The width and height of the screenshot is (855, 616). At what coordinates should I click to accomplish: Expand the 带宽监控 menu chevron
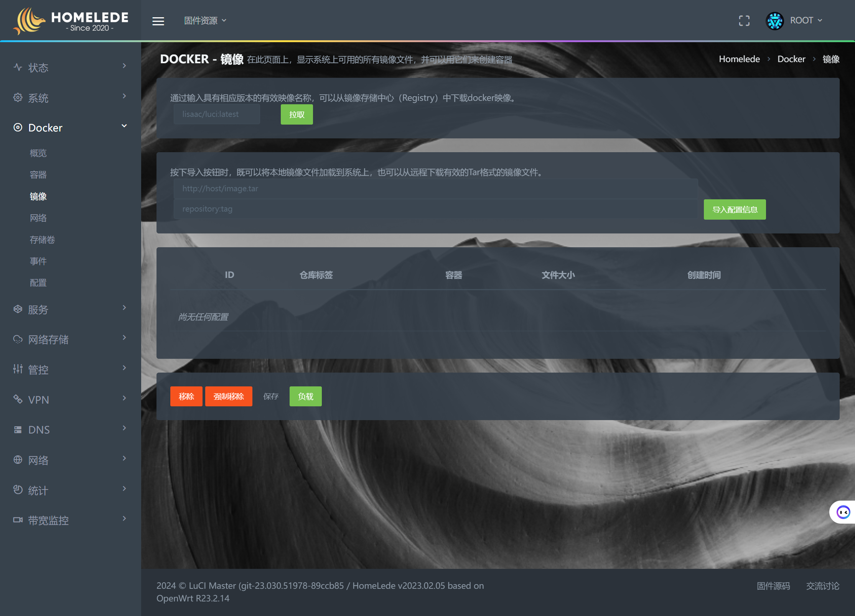tap(124, 518)
